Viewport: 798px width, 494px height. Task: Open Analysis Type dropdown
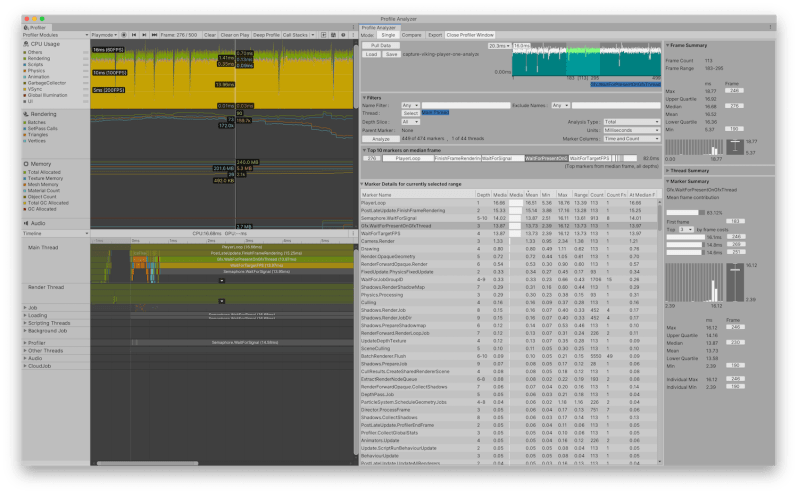click(x=632, y=122)
